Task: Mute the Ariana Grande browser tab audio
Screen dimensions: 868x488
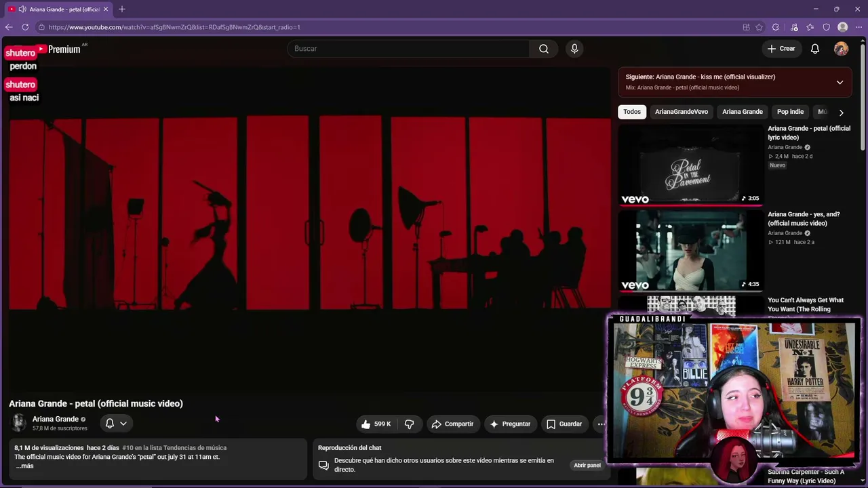Action: 22,9
